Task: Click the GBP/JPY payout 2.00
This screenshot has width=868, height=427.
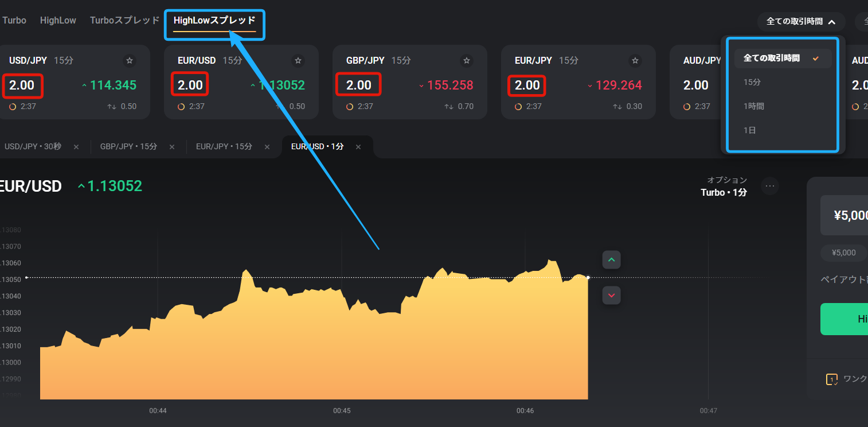Action: [x=359, y=86]
